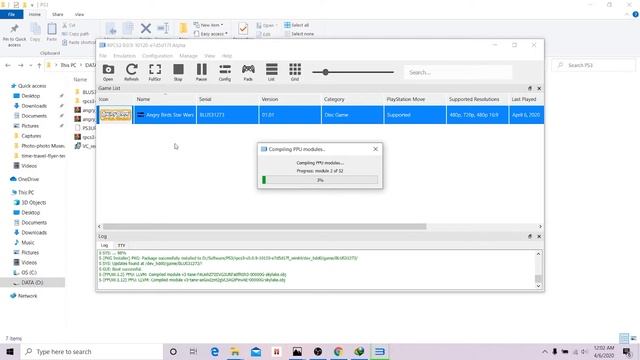Viewport: 640px width, 360px height.
Task: Toggle fullscreen with FullScr icon
Action: click(155, 72)
